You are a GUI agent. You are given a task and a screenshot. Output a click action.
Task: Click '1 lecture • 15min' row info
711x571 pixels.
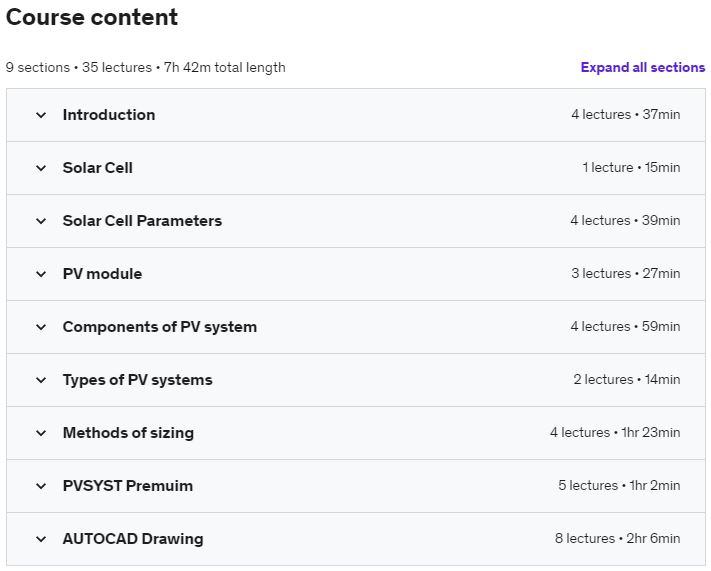[x=631, y=167]
